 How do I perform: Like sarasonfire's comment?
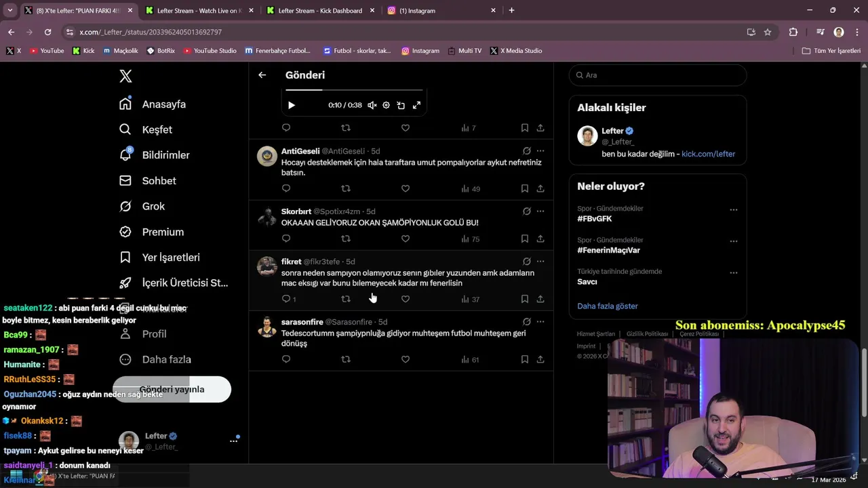(x=406, y=359)
